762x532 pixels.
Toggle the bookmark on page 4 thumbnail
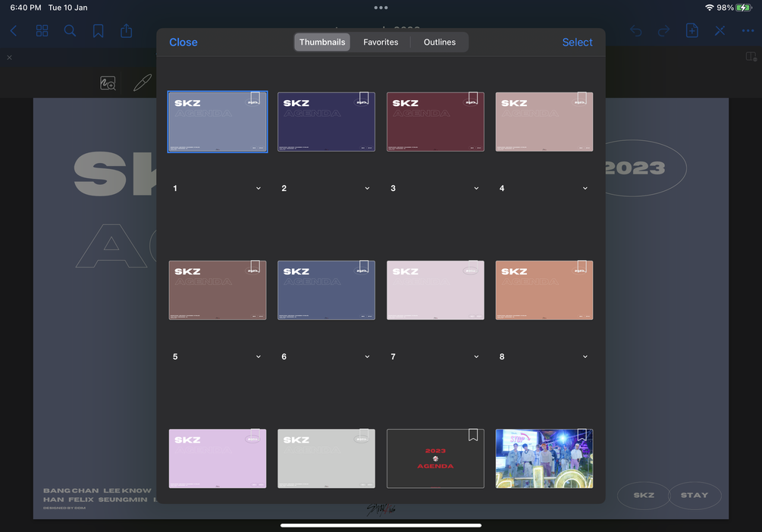click(x=582, y=98)
